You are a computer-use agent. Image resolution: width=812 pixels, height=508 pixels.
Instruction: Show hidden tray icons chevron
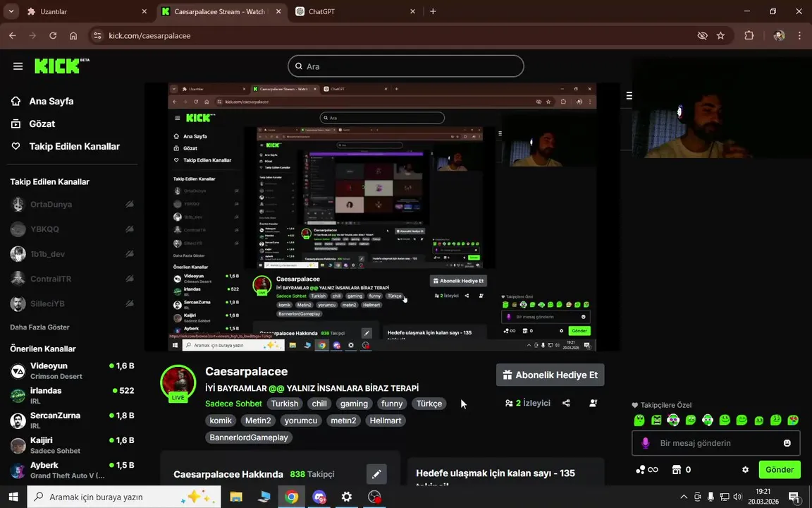point(684,497)
